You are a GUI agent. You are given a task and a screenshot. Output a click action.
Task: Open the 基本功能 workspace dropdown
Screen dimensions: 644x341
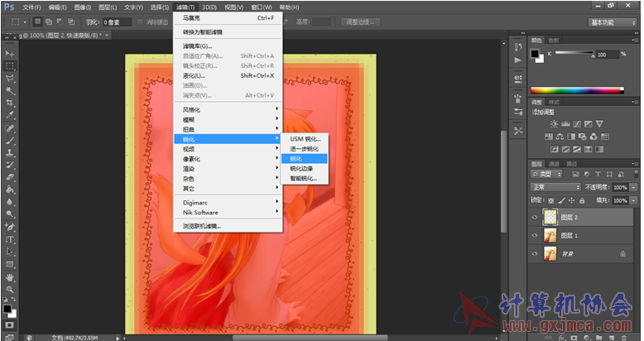coord(612,22)
